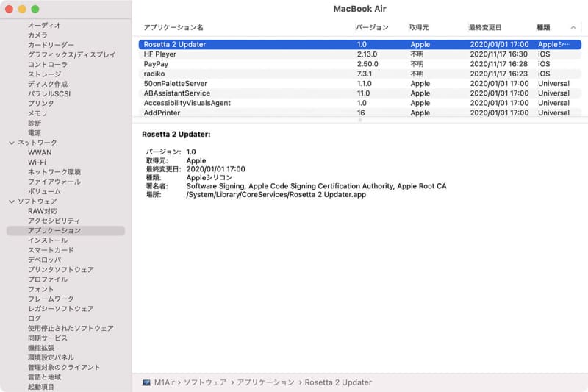Image resolution: width=588 pixels, height=392 pixels.
Task: Click M1Air in the path bar
Action: click(x=165, y=382)
